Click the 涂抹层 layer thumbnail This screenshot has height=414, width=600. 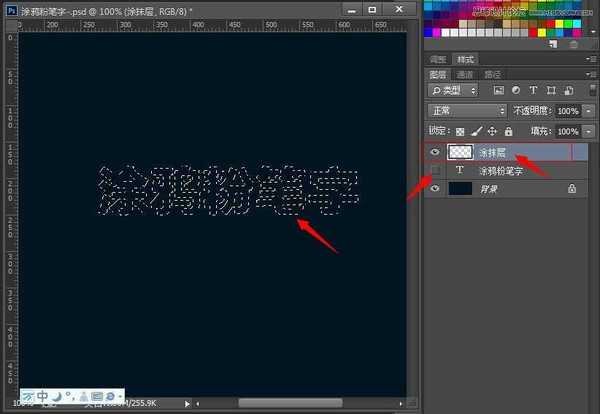pos(460,152)
